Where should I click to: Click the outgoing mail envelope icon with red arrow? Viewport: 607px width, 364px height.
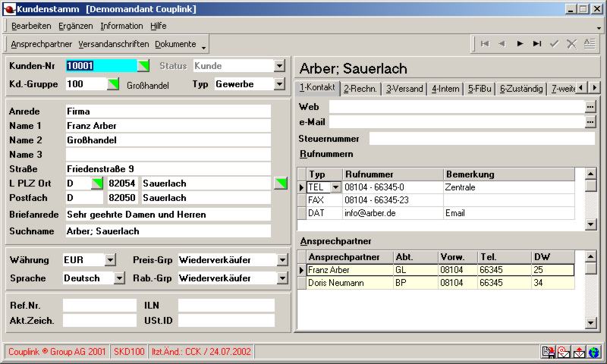[579, 352]
